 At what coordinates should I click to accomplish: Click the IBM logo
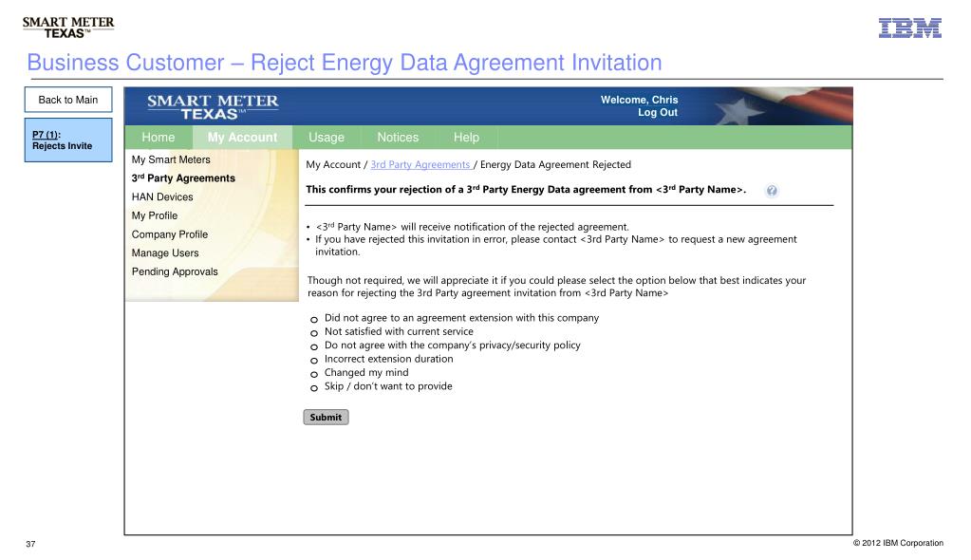point(909,28)
